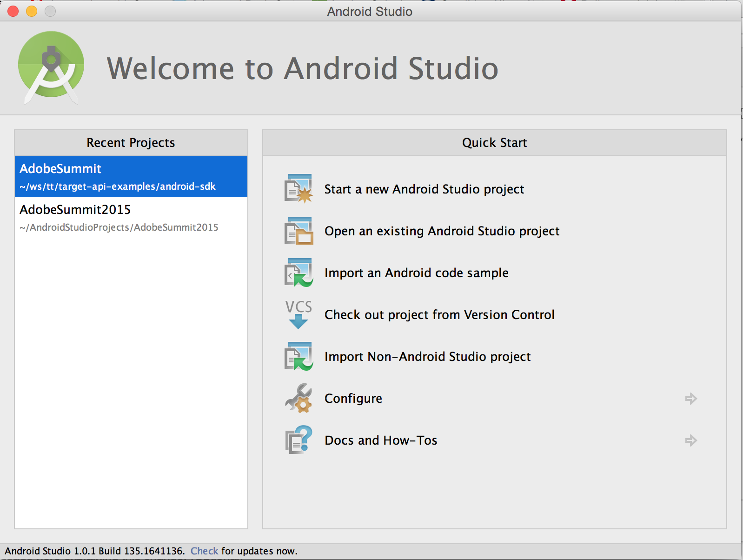This screenshot has height=560, width=743.
Task: Expand the Docs and How-Tos arrow
Action: [x=691, y=440]
